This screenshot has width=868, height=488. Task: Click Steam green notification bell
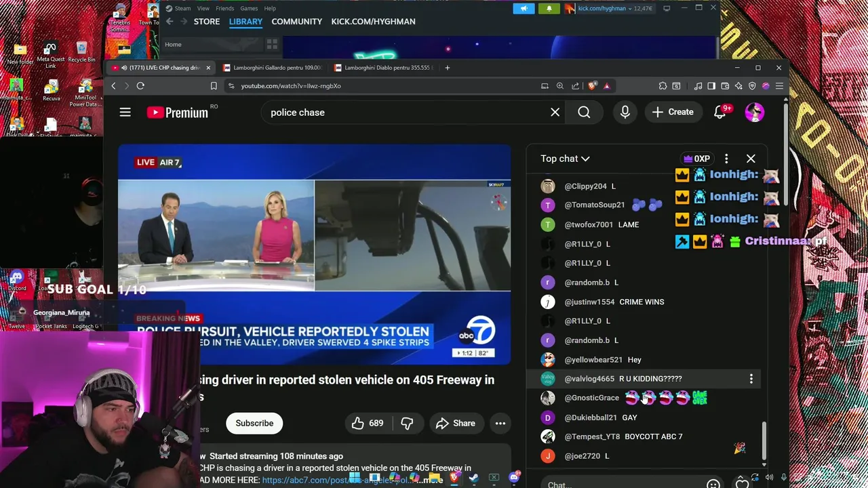(549, 8)
